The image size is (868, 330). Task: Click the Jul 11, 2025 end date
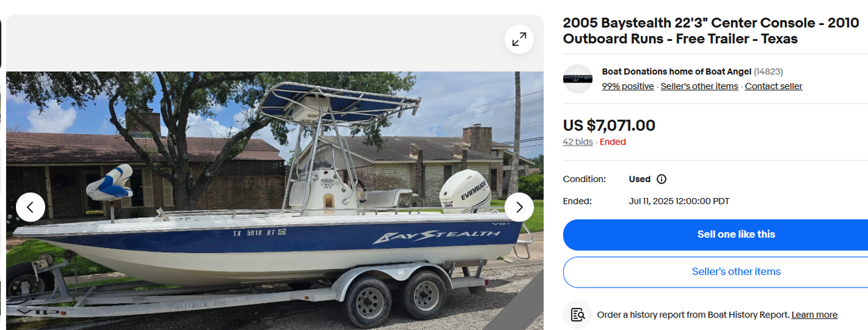pos(679,201)
